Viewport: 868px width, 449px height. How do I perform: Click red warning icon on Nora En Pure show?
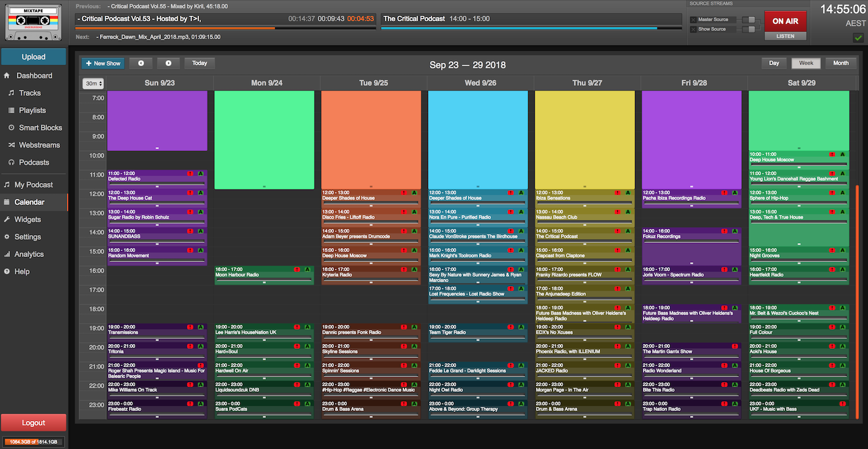point(511,212)
